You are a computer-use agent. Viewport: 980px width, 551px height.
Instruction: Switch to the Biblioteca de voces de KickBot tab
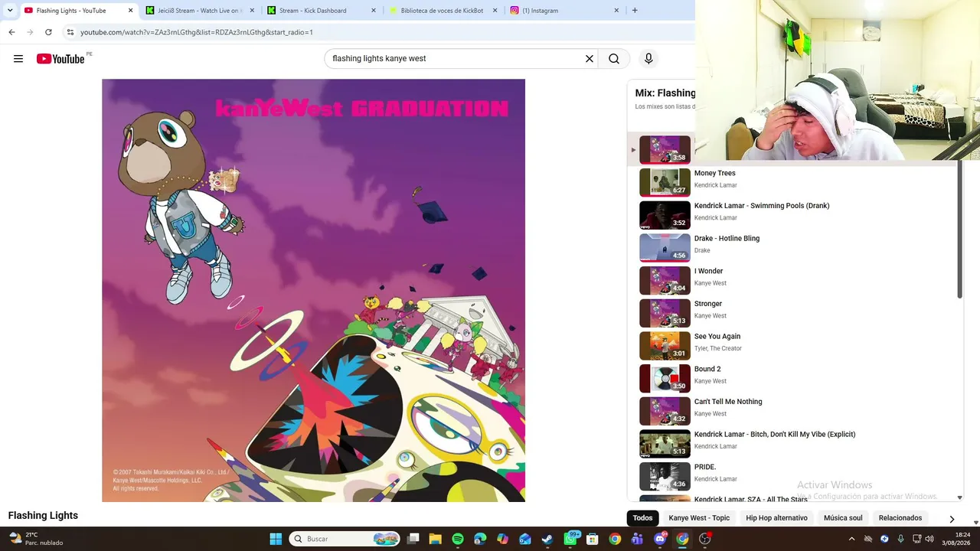[x=443, y=11]
